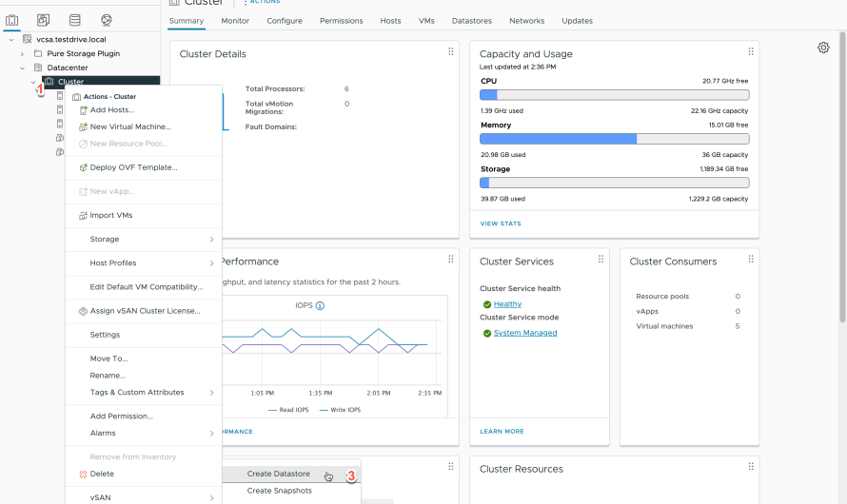Open the Storage inventory view icon
The image size is (847, 504).
tap(75, 20)
